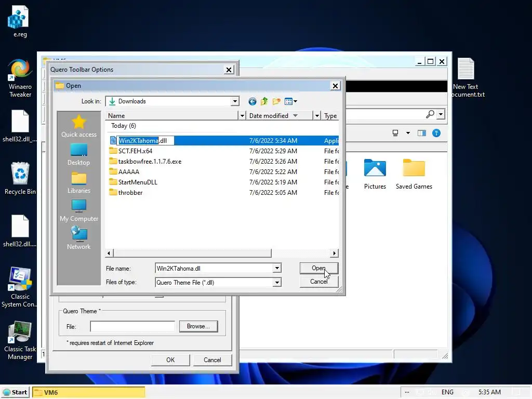Click the Start button on taskbar
Viewport: 532px width, 399px height.
15,392
